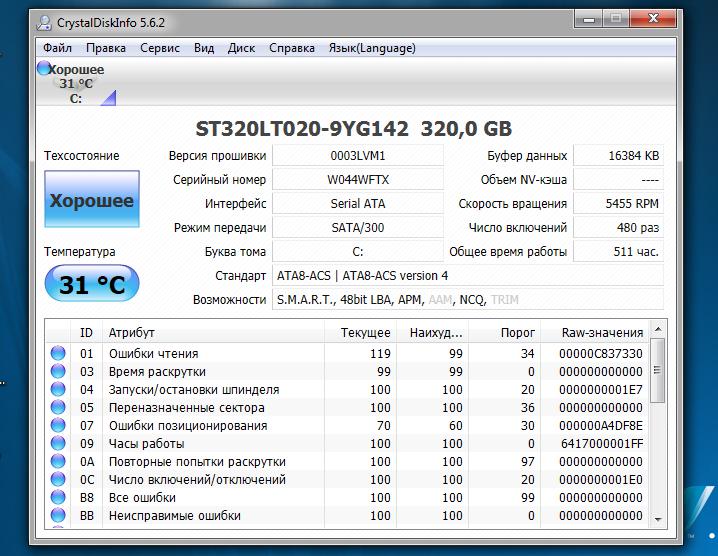Click the buffer size field 16384 KB
This screenshot has height=556, width=718.
618,156
